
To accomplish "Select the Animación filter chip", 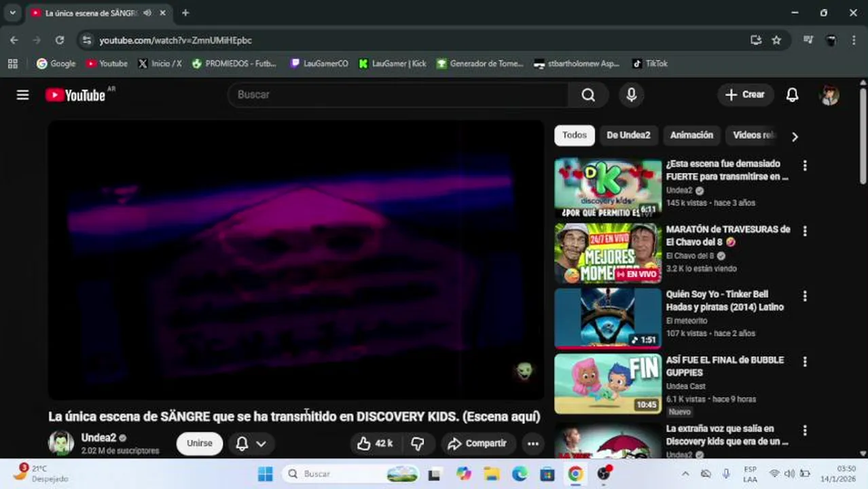I will pyautogui.click(x=691, y=135).
